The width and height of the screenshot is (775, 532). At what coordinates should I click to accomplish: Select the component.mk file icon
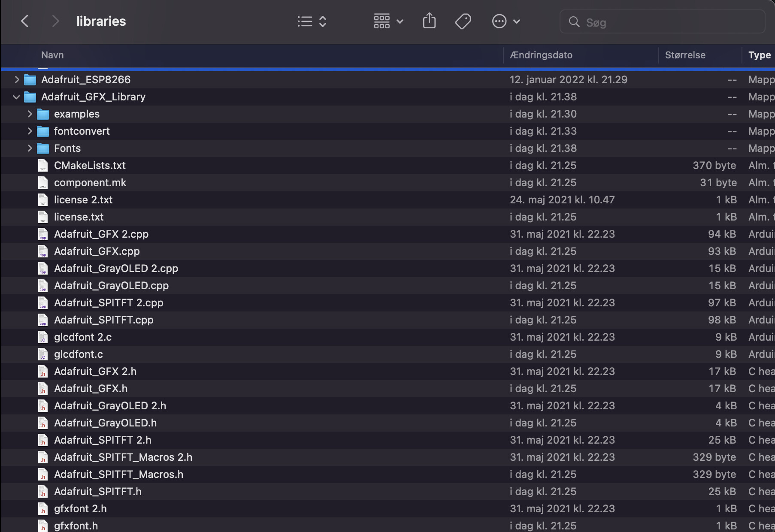pyautogui.click(x=43, y=182)
